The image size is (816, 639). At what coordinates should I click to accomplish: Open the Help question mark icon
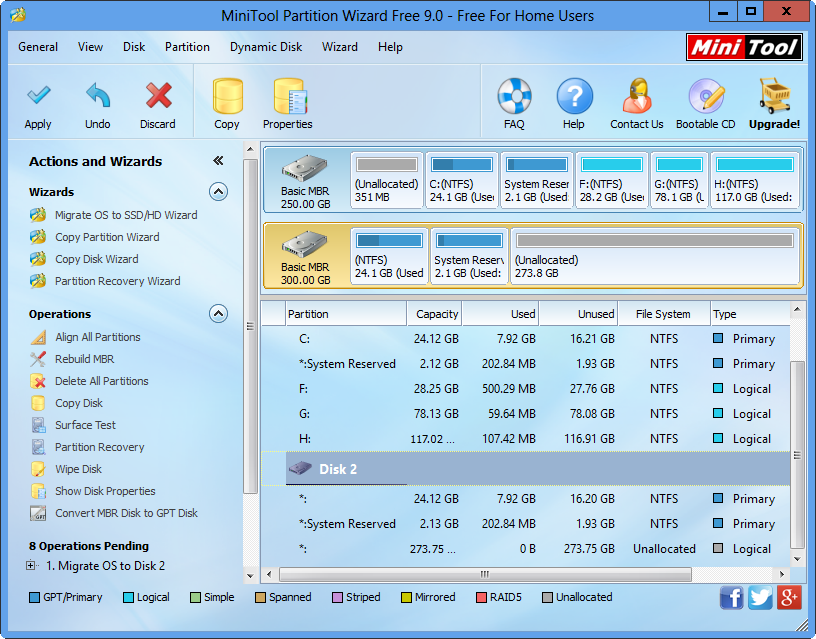pos(574,96)
